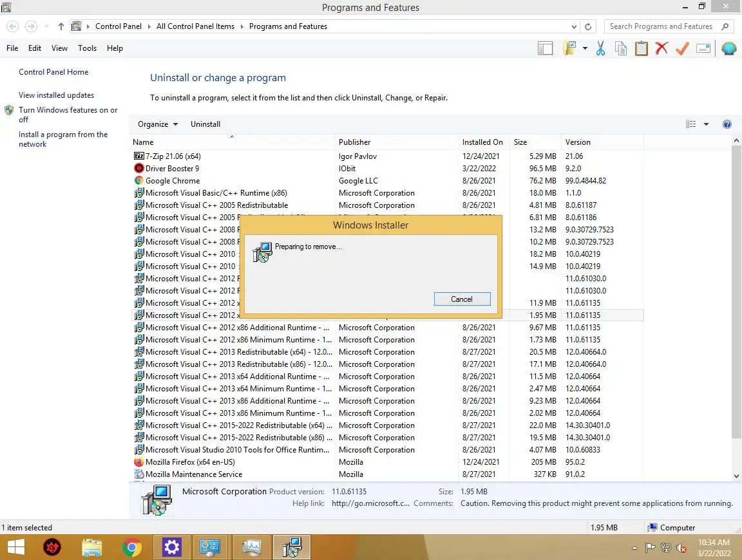Image resolution: width=742 pixels, height=560 pixels.
Task: Click the orange checkmark Properties icon
Action: pyautogui.click(x=682, y=48)
